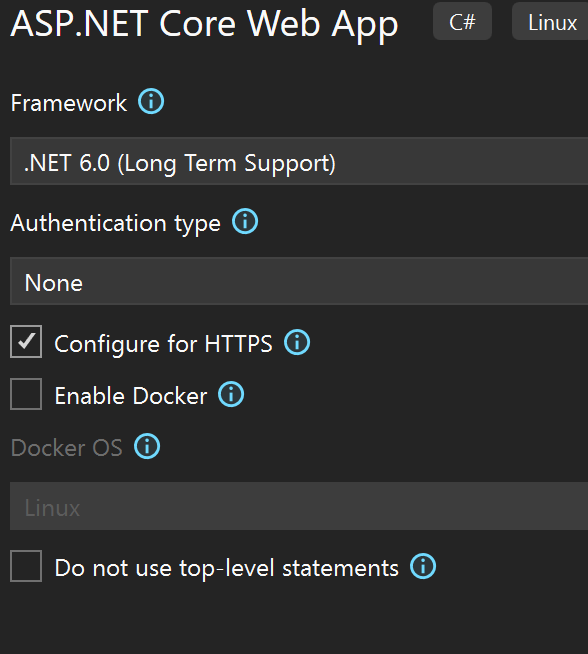Click the Do not use top-level statements label
The height and width of the screenshot is (654, 588).
[226, 568]
